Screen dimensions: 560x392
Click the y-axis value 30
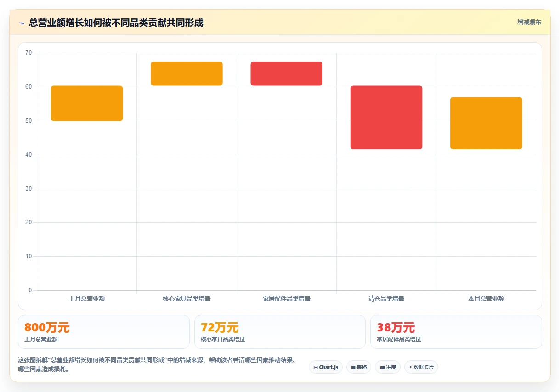[28, 189]
